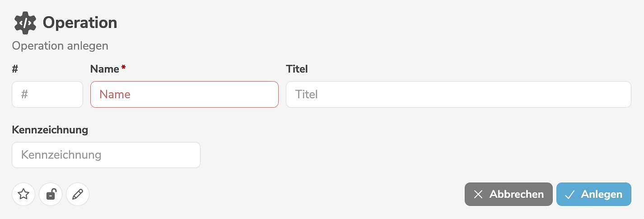Click the checkmark icon on Anlegen
This screenshot has width=644, height=219.
[x=569, y=194]
